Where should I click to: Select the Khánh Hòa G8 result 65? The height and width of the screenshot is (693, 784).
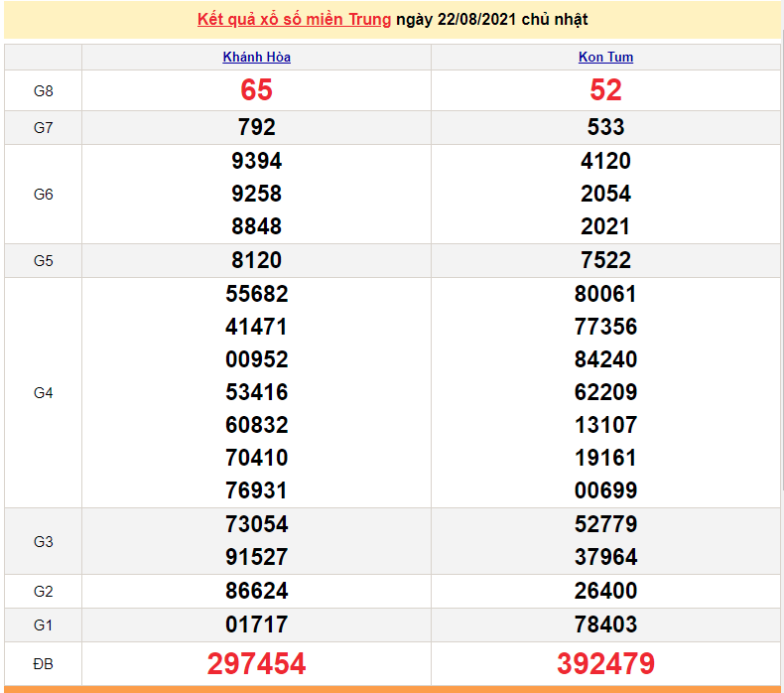(256, 90)
